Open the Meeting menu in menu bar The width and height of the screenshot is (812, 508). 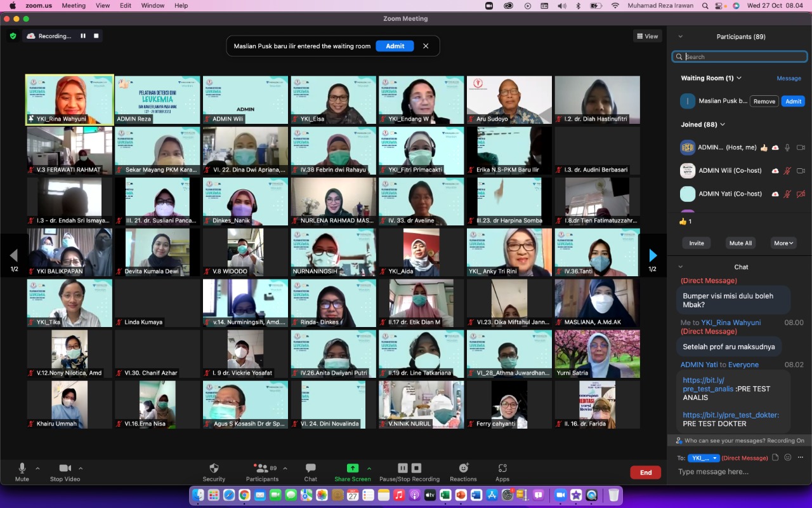74,6
